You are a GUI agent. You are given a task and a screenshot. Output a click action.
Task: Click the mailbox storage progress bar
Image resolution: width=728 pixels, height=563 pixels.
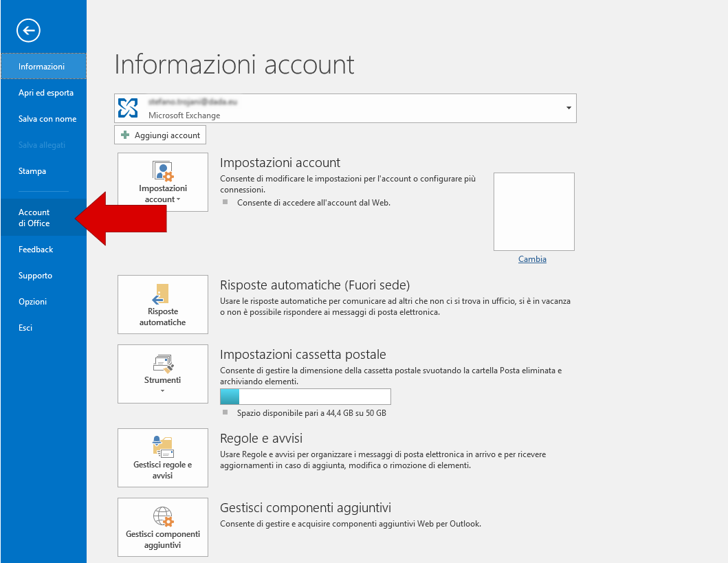(305, 397)
